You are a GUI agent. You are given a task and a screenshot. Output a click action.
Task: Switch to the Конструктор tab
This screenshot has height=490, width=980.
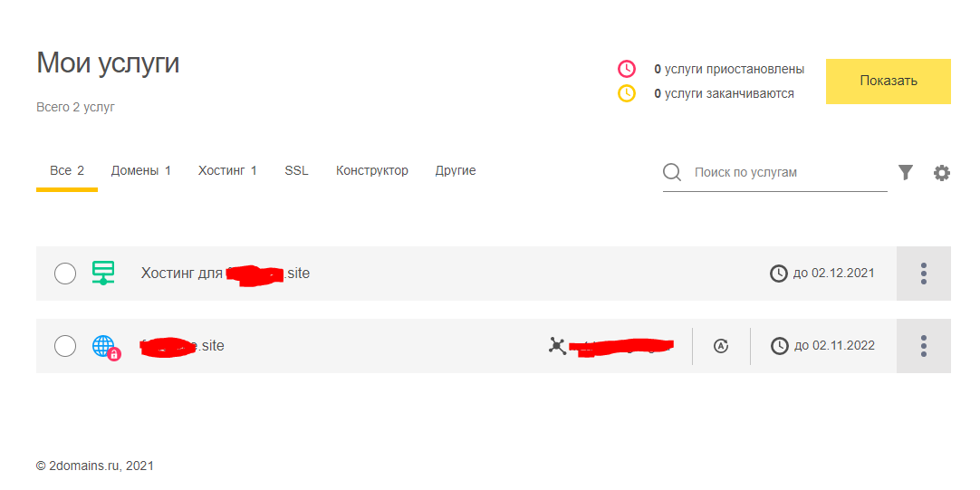point(371,170)
